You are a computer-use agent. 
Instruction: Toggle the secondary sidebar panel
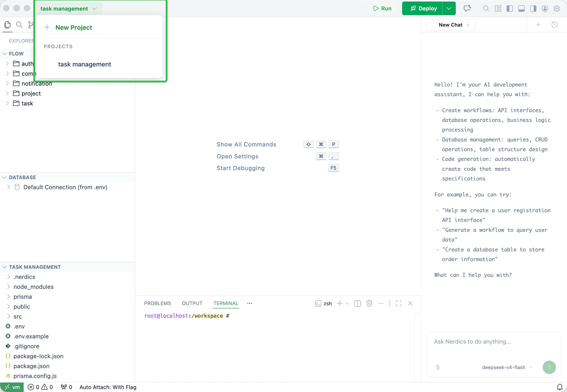533,9
